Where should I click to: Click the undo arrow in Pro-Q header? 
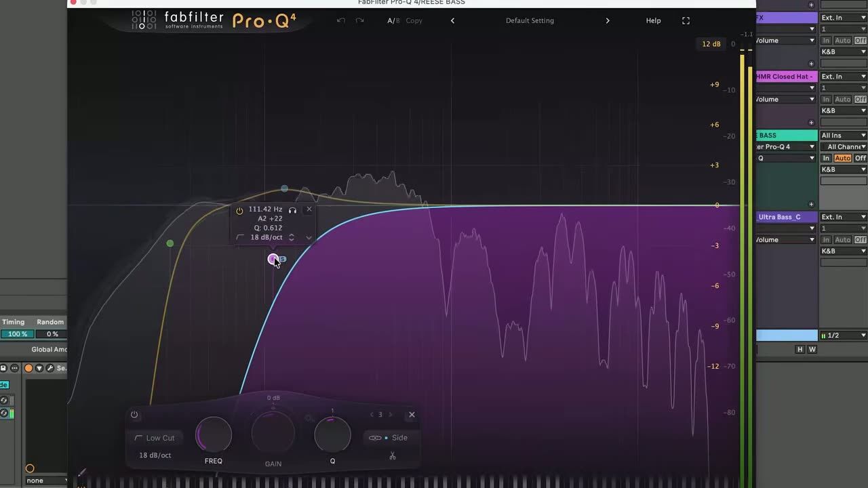coord(341,20)
